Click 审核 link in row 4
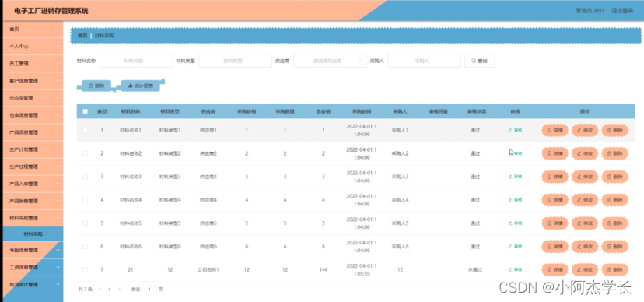This screenshot has width=644, height=302. pyautogui.click(x=516, y=200)
